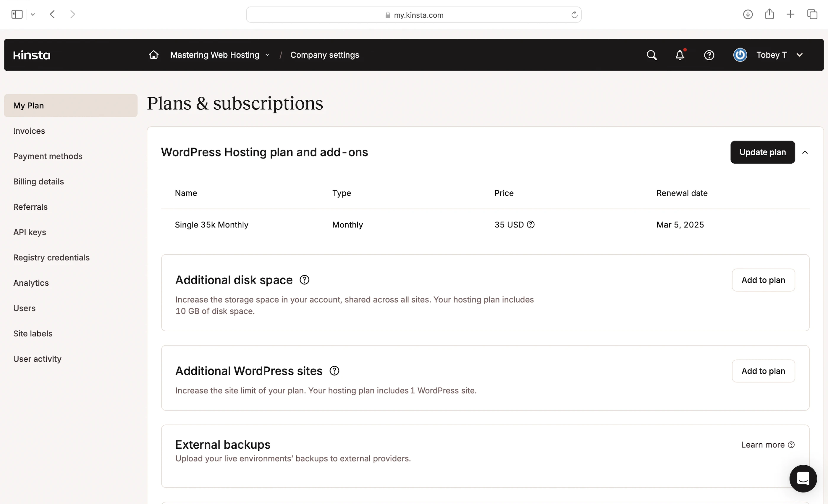Expand the Mastering Web Hosting company dropdown
This screenshot has width=828, height=504.
click(220, 55)
